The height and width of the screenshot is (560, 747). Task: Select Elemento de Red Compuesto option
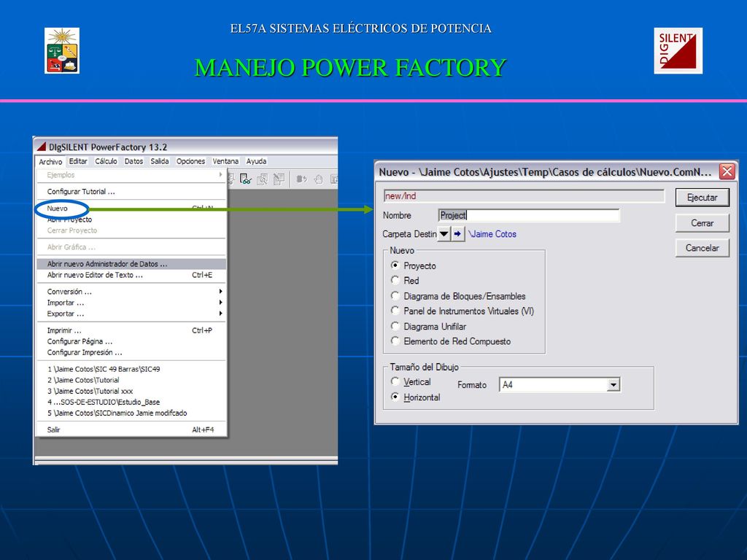coord(395,341)
